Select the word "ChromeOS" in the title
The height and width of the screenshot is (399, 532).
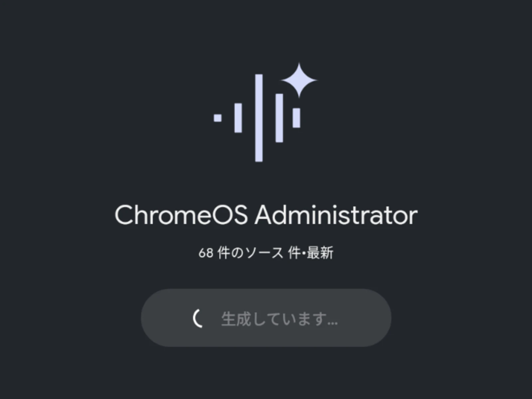click(x=181, y=215)
